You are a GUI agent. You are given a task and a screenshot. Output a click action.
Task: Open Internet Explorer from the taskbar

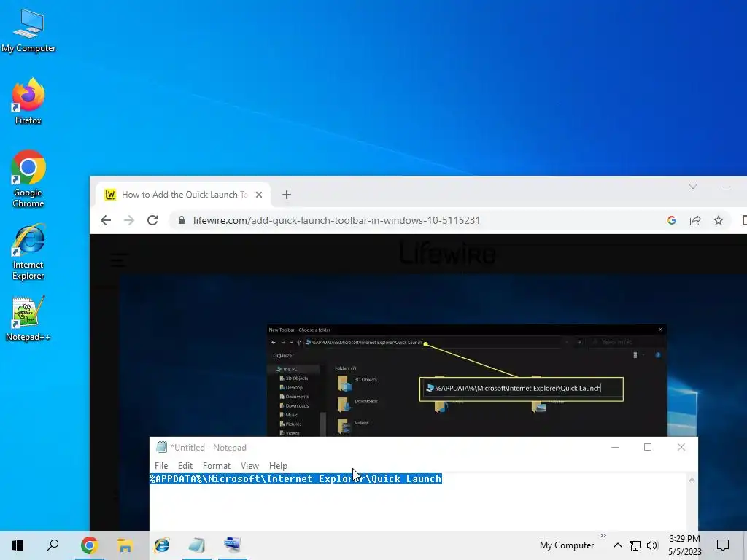point(161,545)
